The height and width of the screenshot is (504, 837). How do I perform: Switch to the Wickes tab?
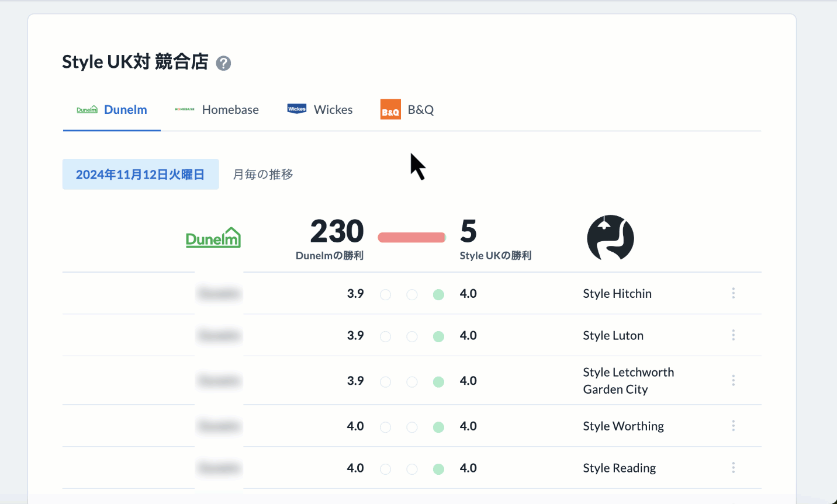click(x=320, y=110)
